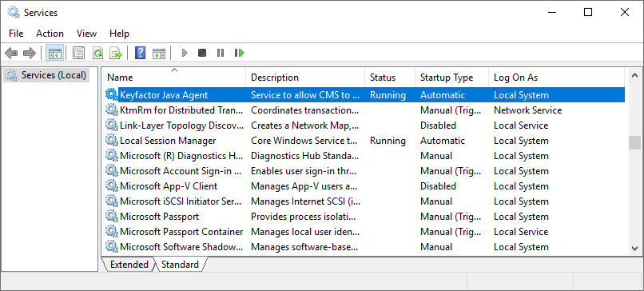Select the Microsoft App-V Client service

(x=364, y=186)
